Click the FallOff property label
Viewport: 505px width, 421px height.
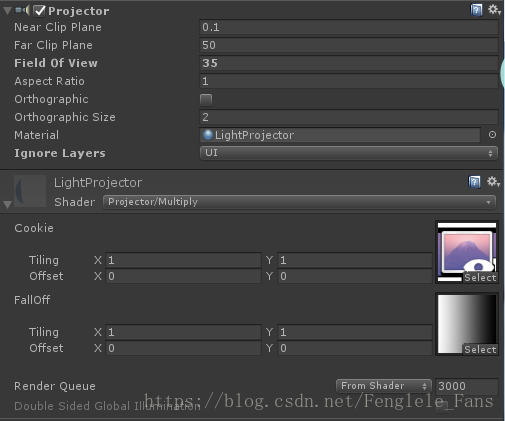(x=32, y=300)
